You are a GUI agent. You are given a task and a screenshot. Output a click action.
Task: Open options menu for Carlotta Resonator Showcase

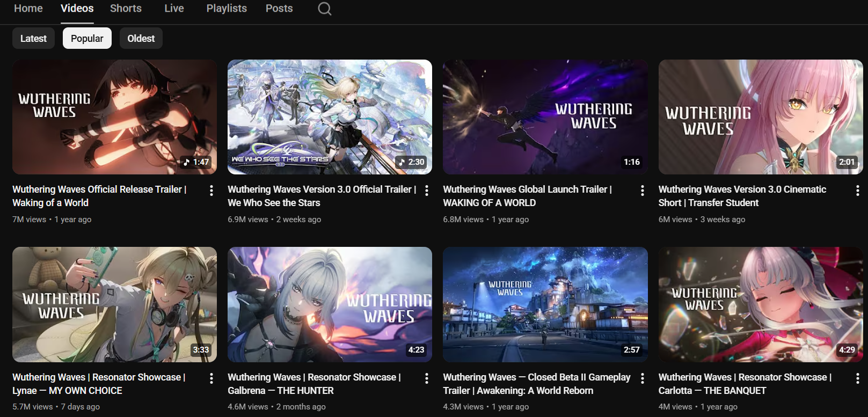tap(858, 378)
